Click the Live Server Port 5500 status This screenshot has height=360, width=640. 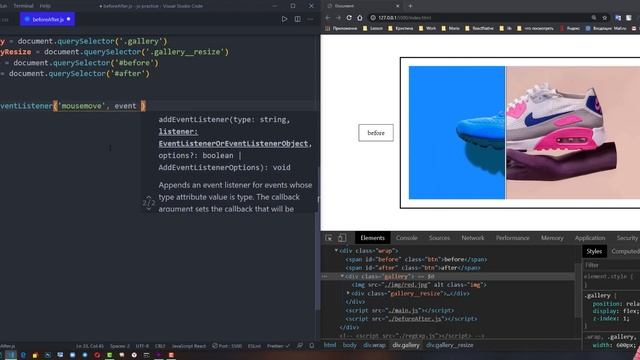tap(227, 346)
